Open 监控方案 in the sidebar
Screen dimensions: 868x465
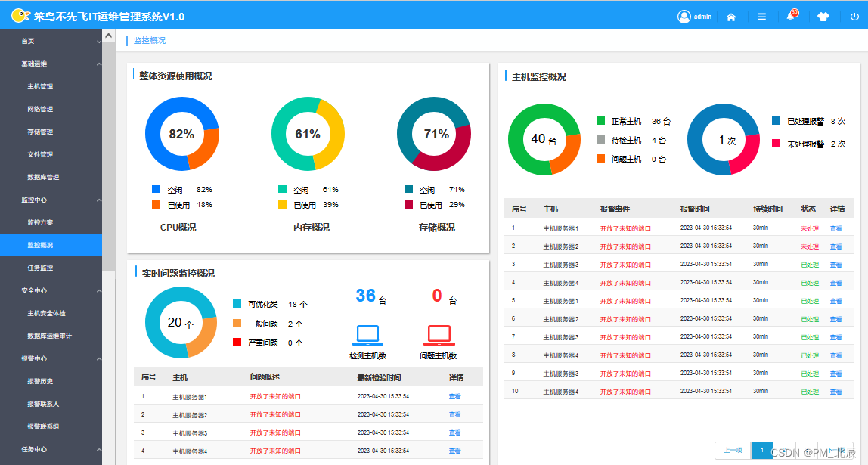tap(40, 222)
